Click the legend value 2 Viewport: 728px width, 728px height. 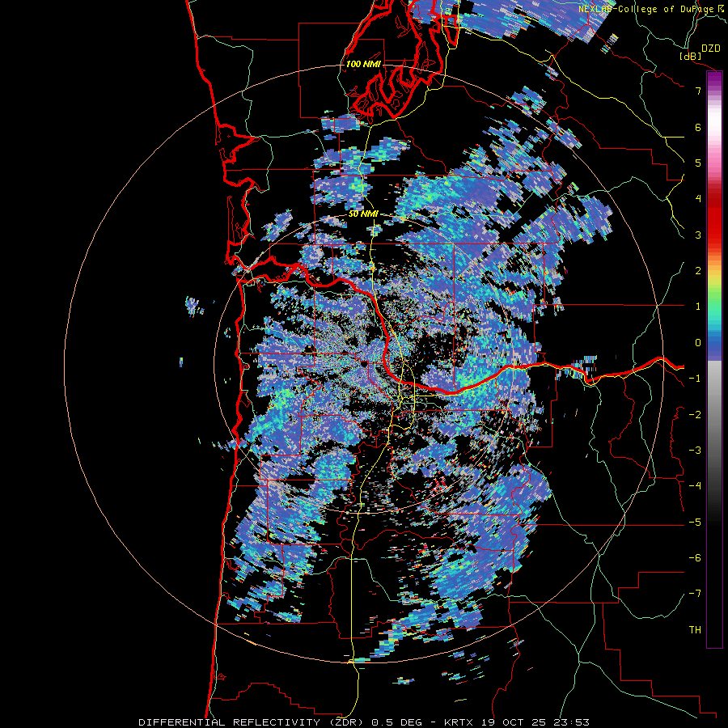698,271
